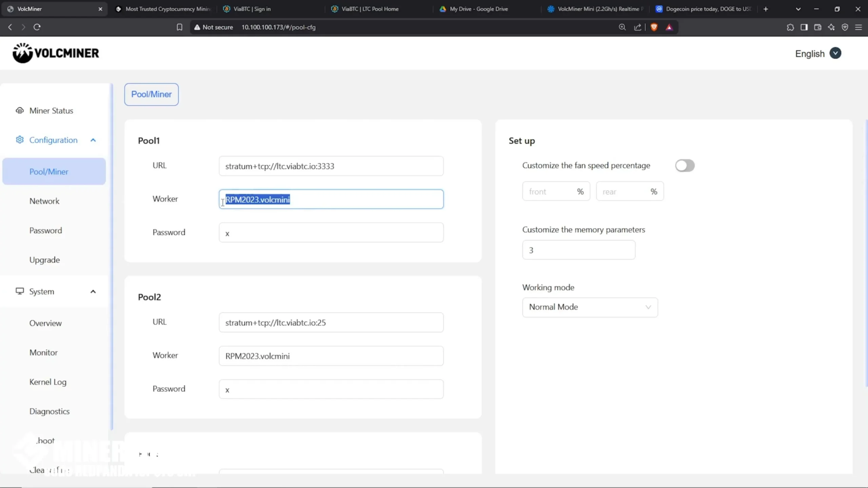Image resolution: width=868 pixels, height=488 pixels.
Task: Open the English language dropdown
Action: click(818, 53)
